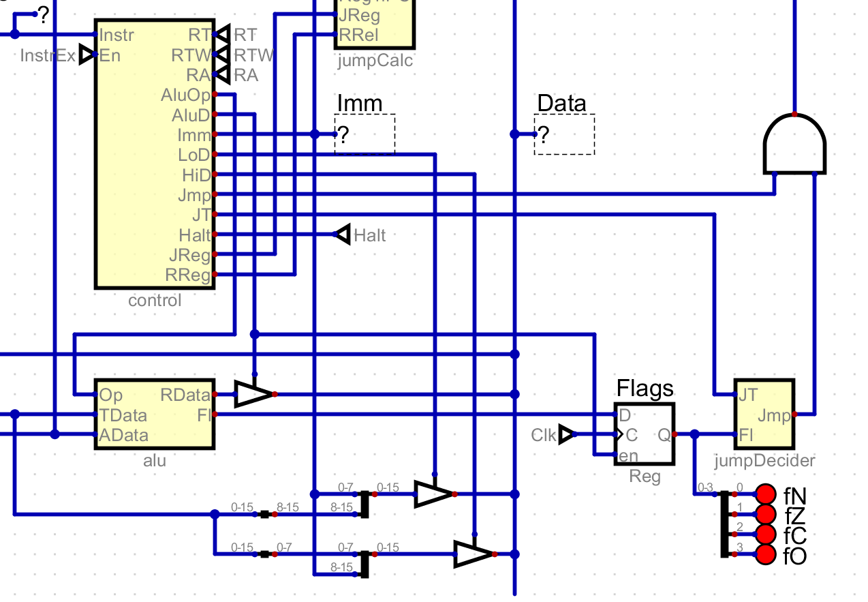Screen dimensions: 868x602
Task: Click the fO red LED indicator
Action: pos(766,554)
